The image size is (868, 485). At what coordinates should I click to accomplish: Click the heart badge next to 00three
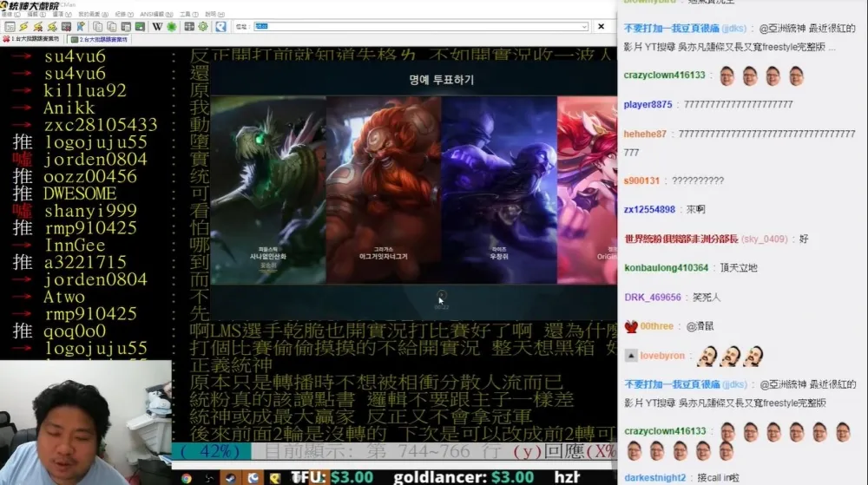tap(631, 326)
